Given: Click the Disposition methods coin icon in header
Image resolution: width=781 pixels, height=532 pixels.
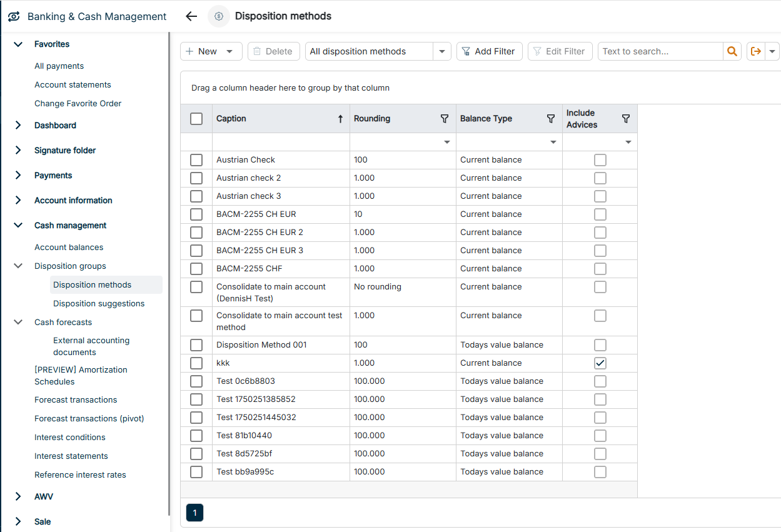Looking at the screenshot, I should pos(219,17).
